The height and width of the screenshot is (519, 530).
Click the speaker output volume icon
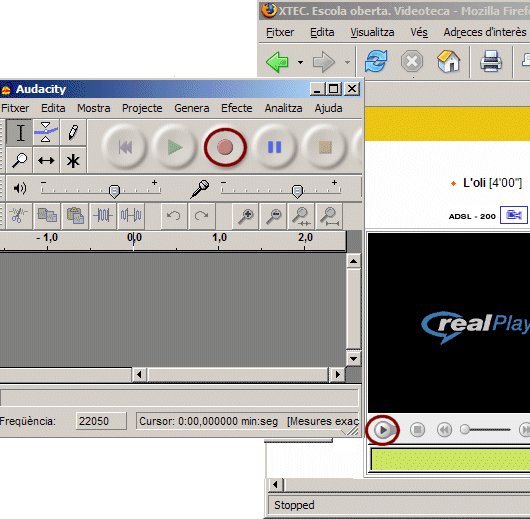19,188
